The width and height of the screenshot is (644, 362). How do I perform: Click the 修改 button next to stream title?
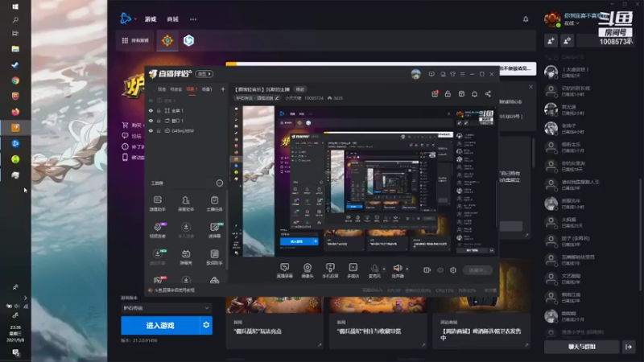(x=300, y=89)
